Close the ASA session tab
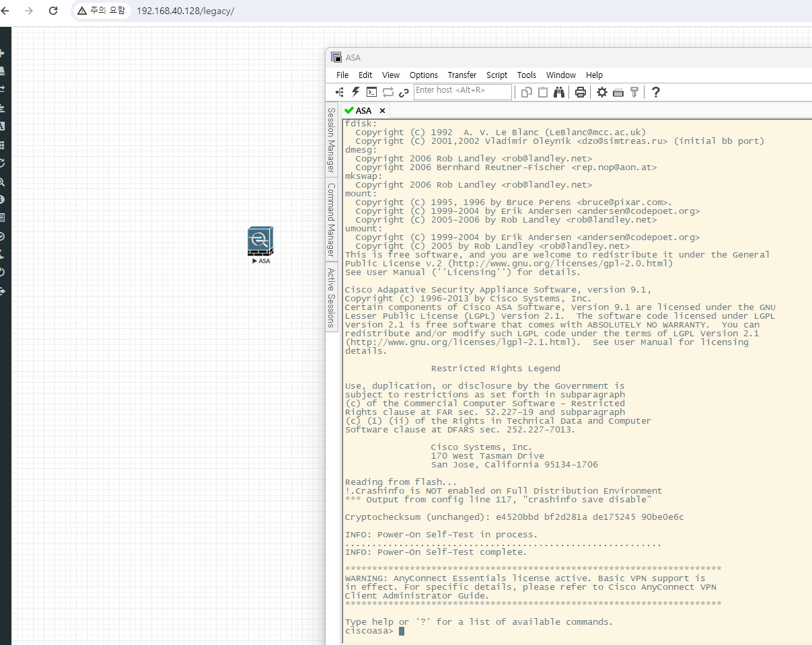 (382, 110)
